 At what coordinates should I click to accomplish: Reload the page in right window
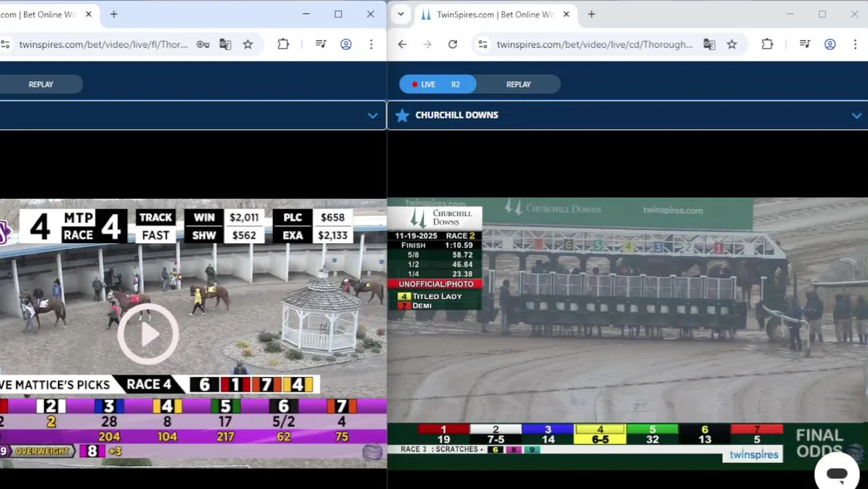coord(452,44)
